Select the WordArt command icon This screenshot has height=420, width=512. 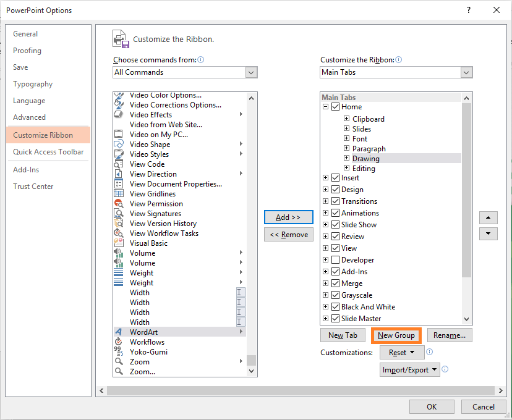coord(119,332)
